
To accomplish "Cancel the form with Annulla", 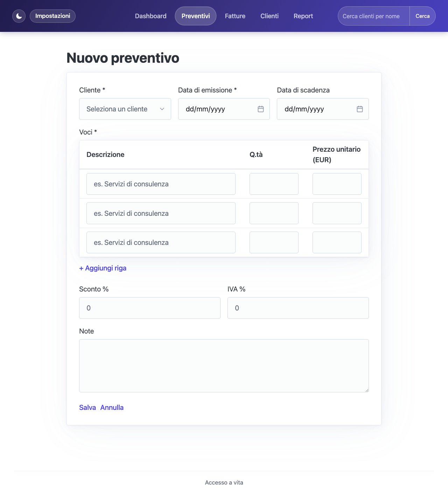I will (112, 407).
